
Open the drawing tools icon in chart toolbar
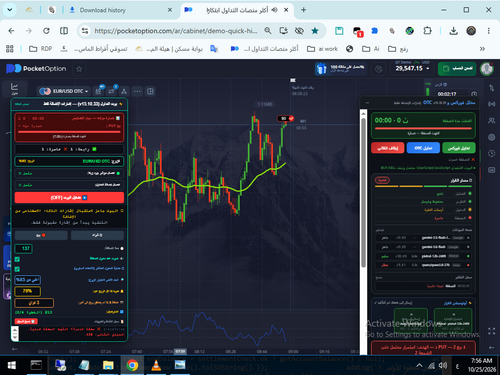click(x=124, y=91)
